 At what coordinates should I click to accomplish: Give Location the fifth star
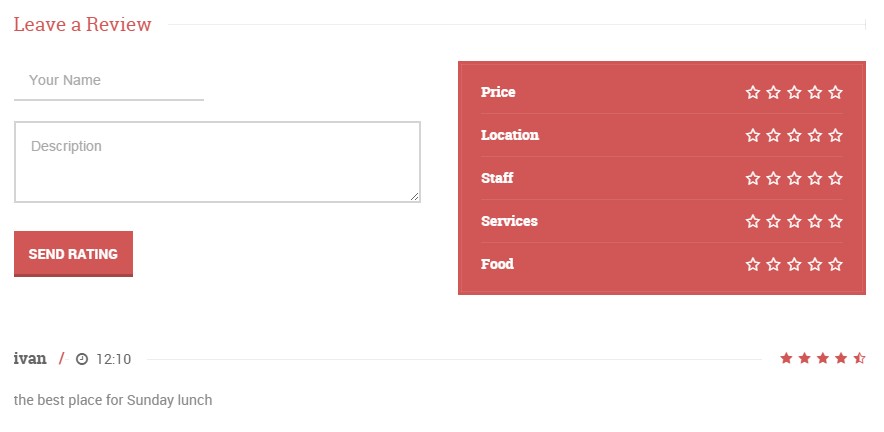pyautogui.click(x=836, y=135)
